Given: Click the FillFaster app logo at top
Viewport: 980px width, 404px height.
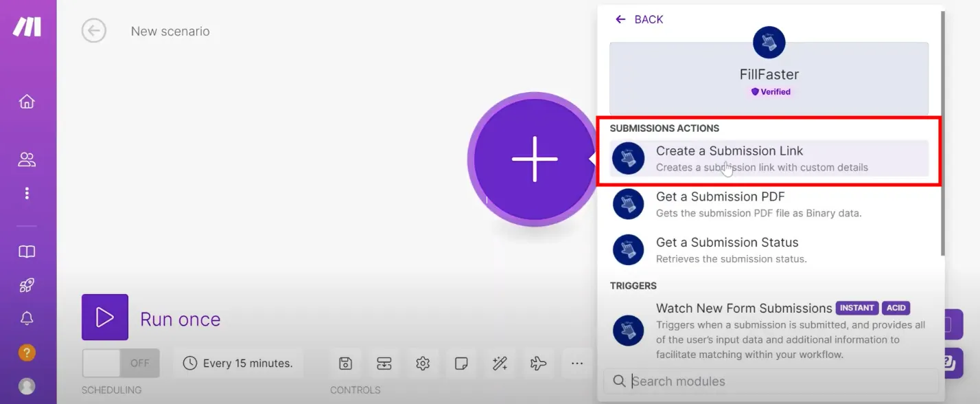Looking at the screenshot, I should (x=769, y=43).
